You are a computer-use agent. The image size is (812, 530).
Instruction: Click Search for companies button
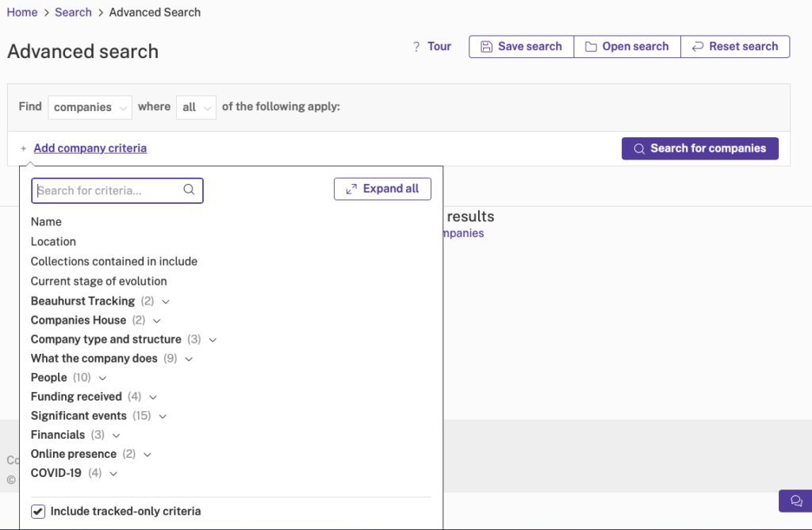pyautogui.click(x=700, y=148)
